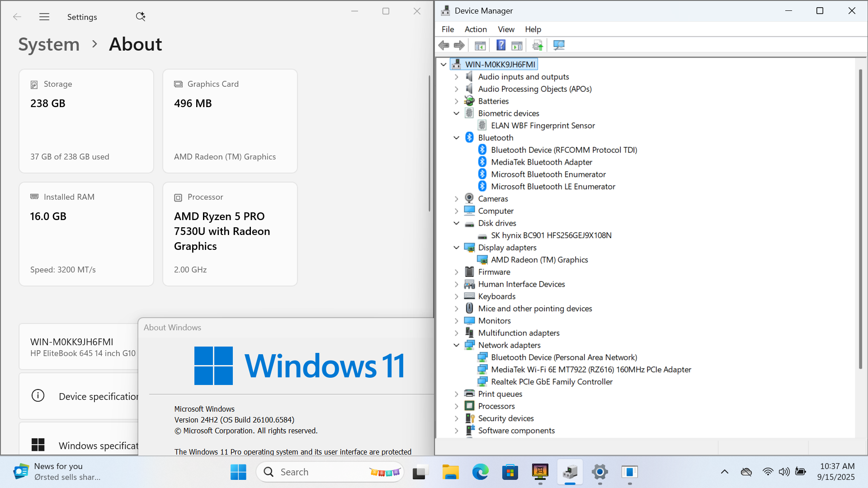The width and height of the screenshot is (868, 488).
Task: Click the Settings page vertical scrollbar
Action: [429, 143]
